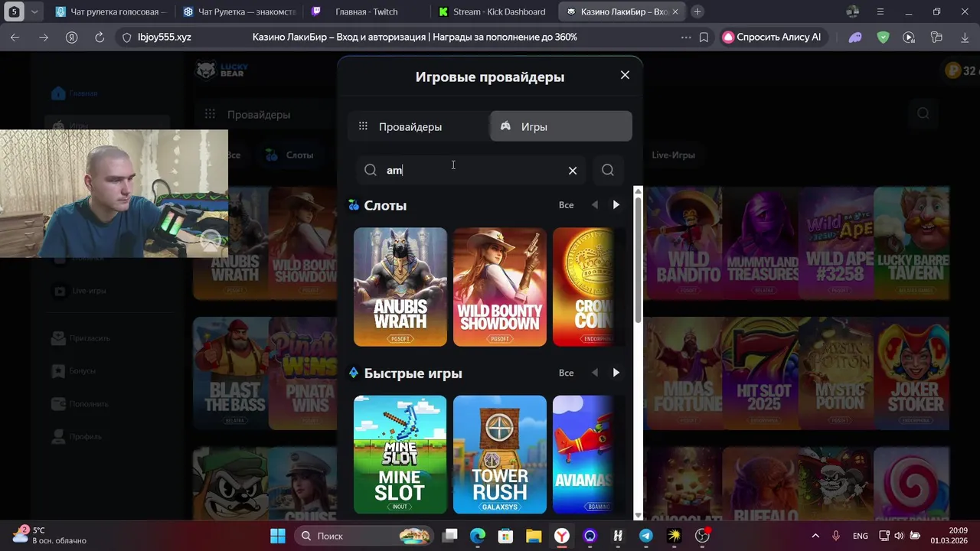Launch the Tower Rush game
This screenshot has height=551, width=980.
[500, 455]
